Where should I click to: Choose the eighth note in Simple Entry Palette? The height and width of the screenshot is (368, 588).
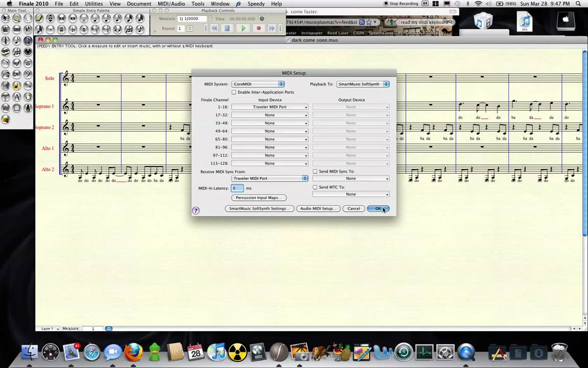coord(107,18)
